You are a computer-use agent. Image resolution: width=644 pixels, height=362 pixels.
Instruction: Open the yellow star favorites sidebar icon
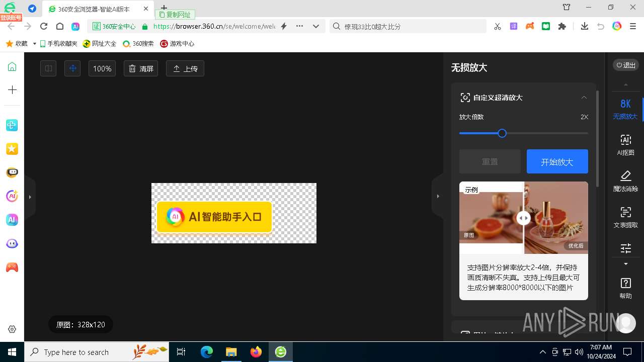click(x=12, y=149)
